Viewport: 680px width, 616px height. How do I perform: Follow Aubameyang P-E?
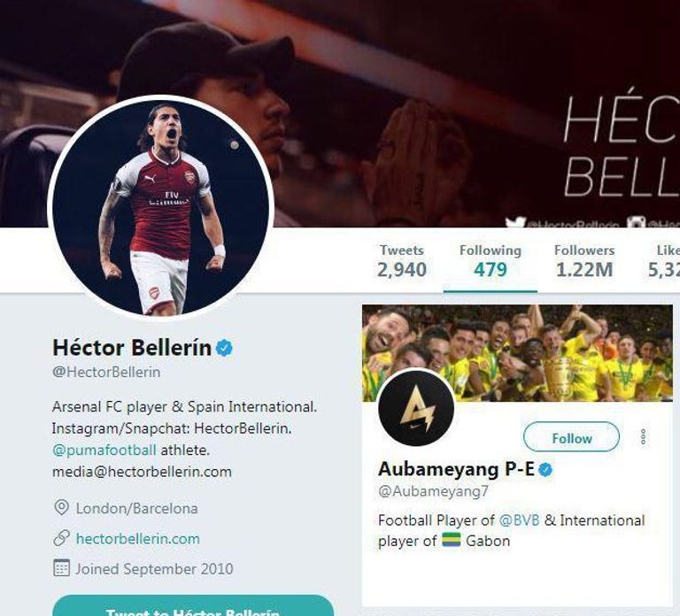point(571,437)
